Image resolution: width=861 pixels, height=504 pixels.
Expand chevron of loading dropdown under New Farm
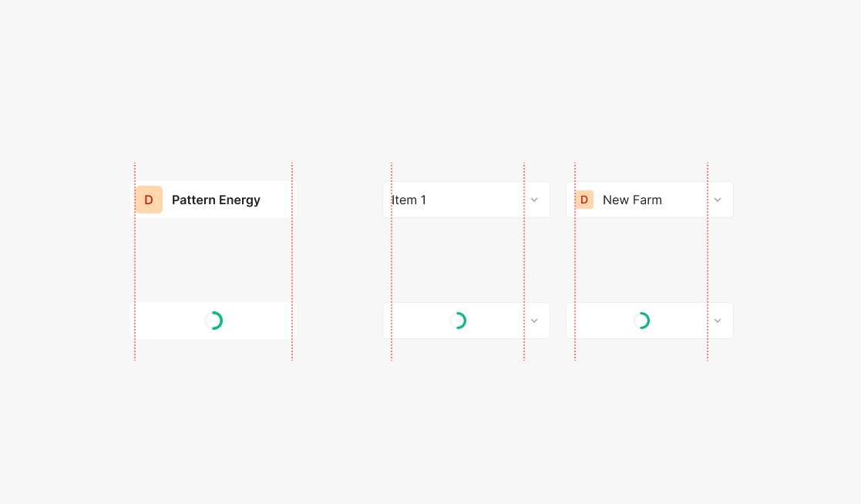tap(718, 321)
